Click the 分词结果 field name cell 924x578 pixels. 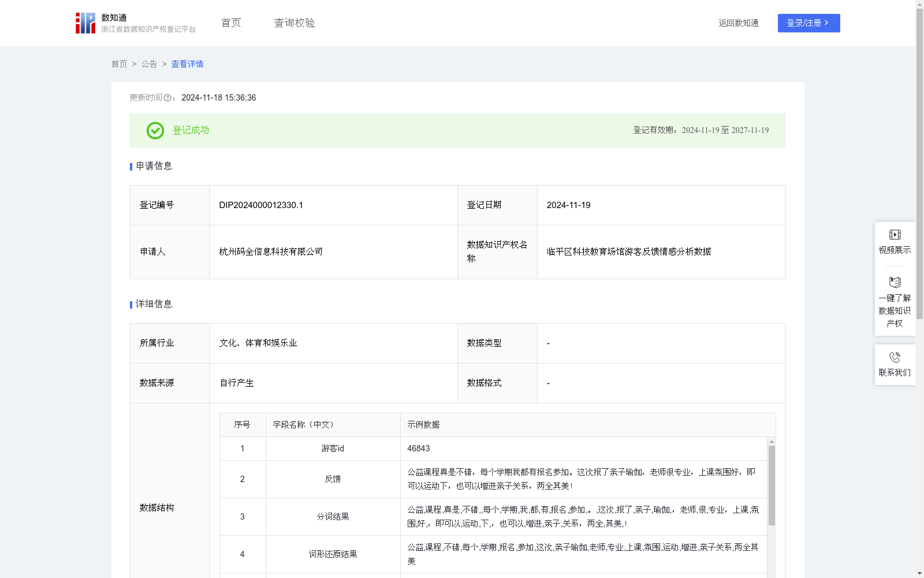(x=333, y=517)
